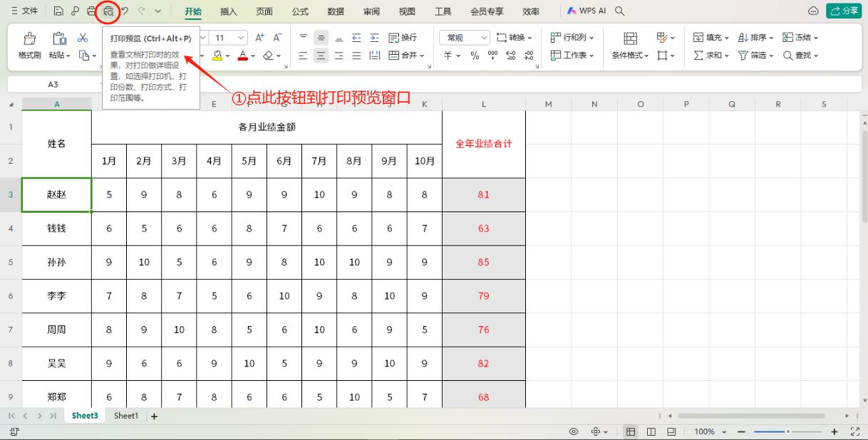Apply percent style with % icon
The width and height of the screenshot is (868, 440).
click(x=475, y=55)
